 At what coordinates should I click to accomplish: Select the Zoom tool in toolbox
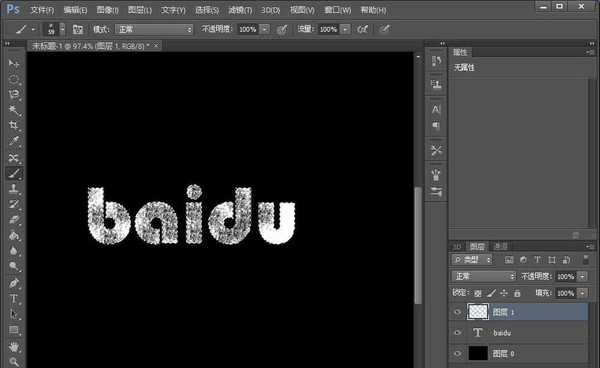14,361
